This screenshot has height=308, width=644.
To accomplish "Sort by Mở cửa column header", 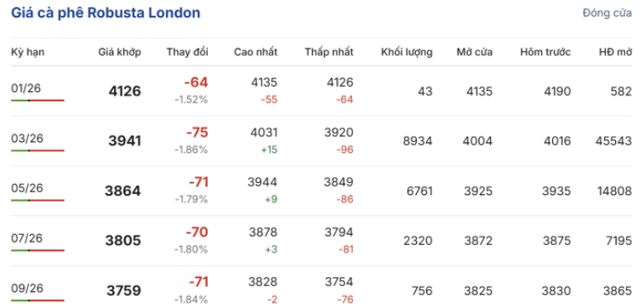I will (475, 52).
